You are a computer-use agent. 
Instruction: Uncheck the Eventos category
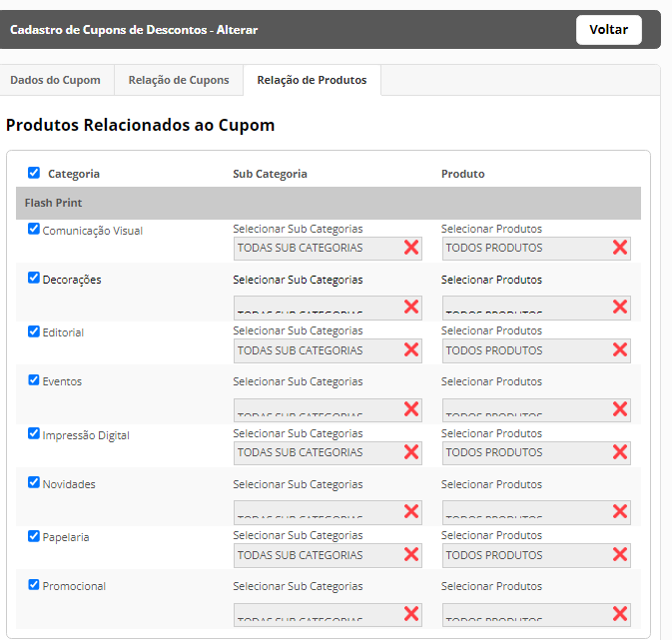(x=34, y=380)
